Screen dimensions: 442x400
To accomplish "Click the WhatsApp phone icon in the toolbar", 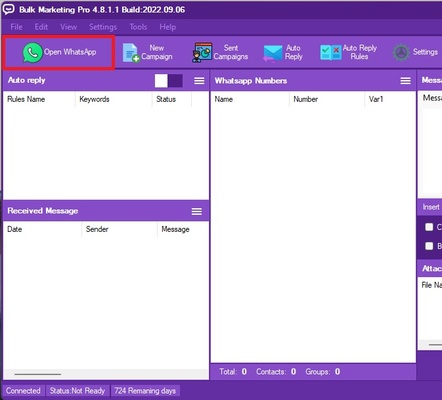I will pyautogui.click(x=33, y=53).
